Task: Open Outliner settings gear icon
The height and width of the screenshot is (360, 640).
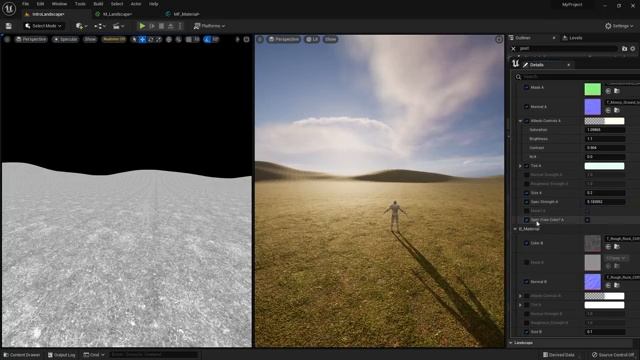Action: coord(633,49)
